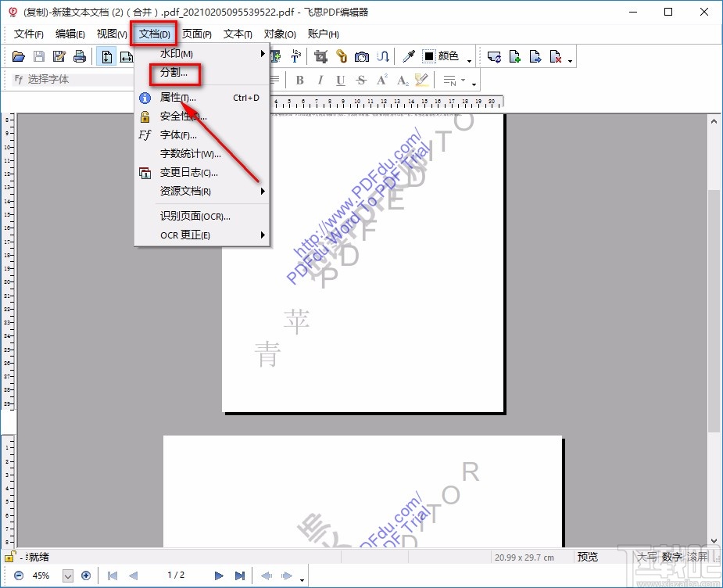
Task: Click the zoom out minus icon
Action: pyautogui.click(x=19, y=575)
